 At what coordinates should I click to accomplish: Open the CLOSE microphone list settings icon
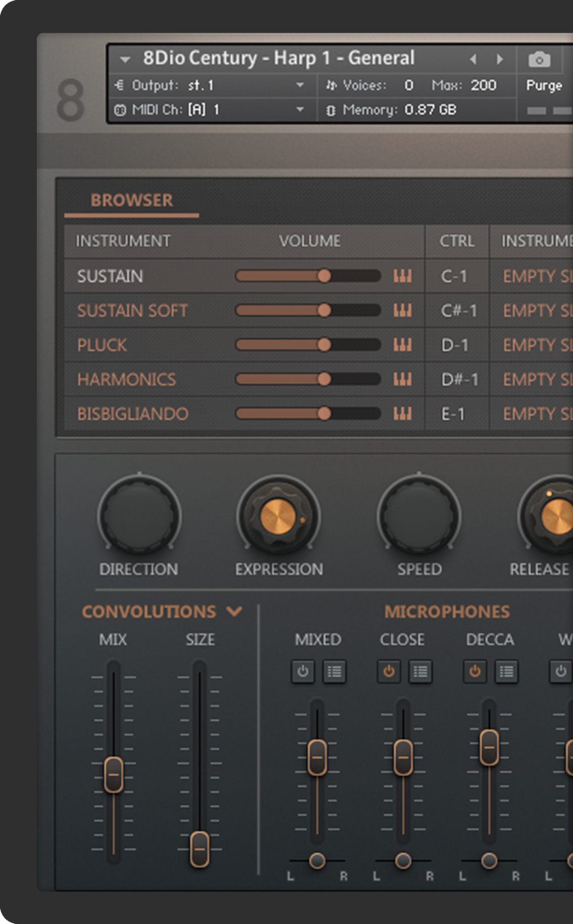click(420, 672)
